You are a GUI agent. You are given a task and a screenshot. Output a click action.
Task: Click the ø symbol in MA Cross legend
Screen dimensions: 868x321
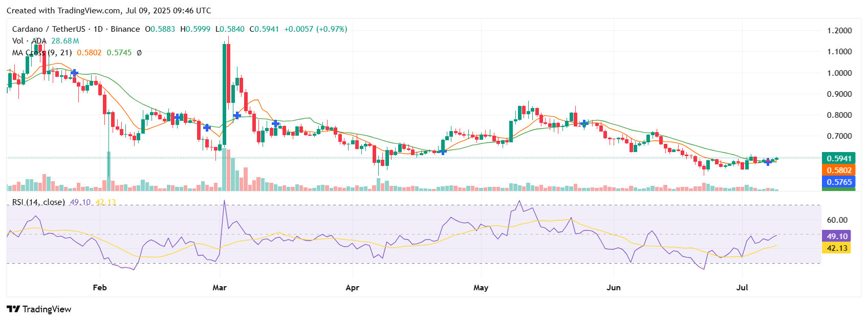tap(139, 53)
